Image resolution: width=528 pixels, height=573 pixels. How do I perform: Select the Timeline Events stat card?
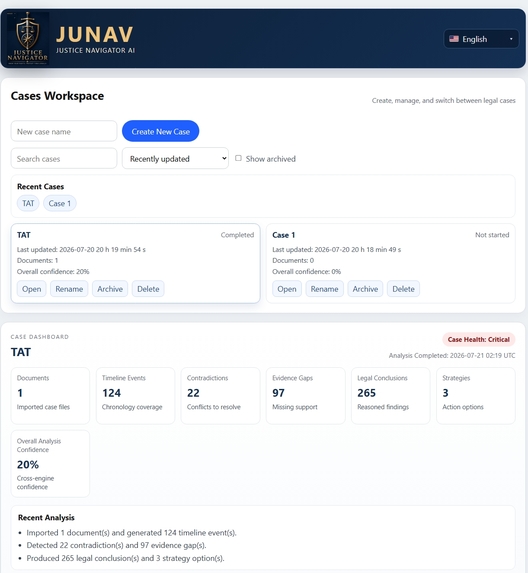135,396
